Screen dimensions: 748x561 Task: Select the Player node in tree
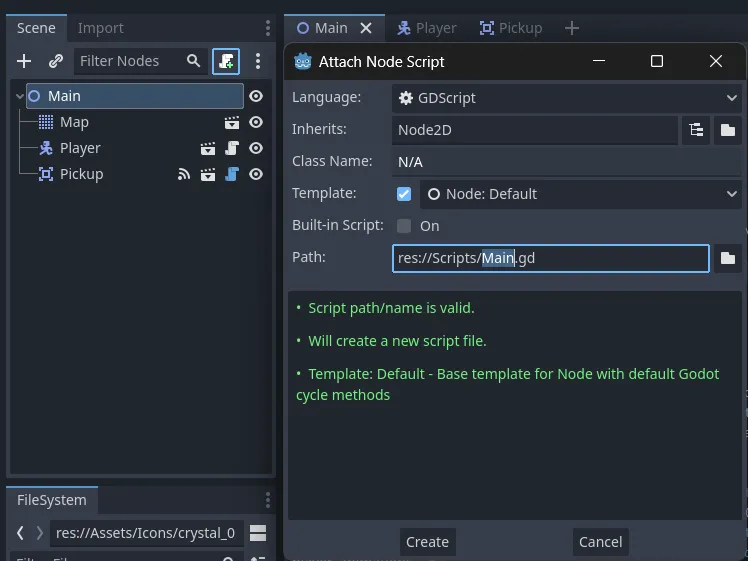pos(80,148)
